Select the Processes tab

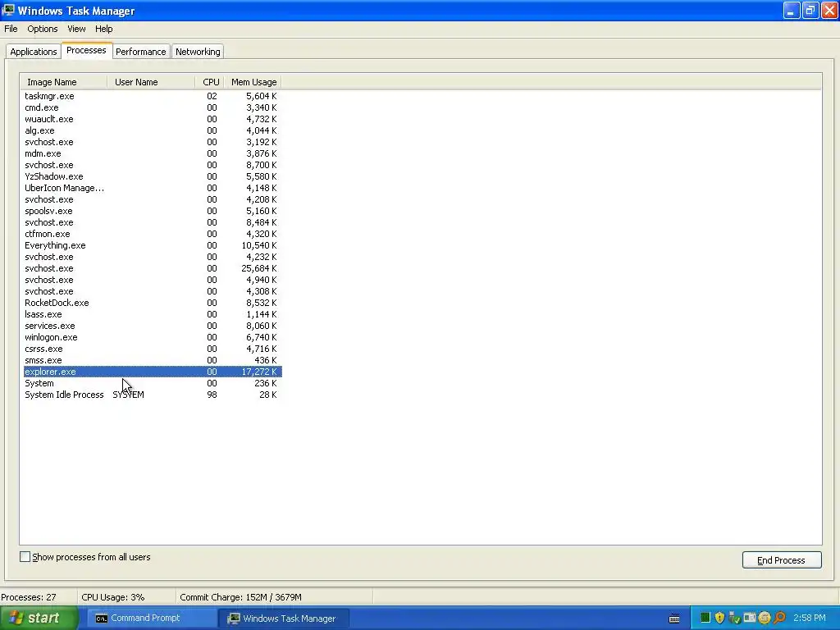(x=86, y=50)
